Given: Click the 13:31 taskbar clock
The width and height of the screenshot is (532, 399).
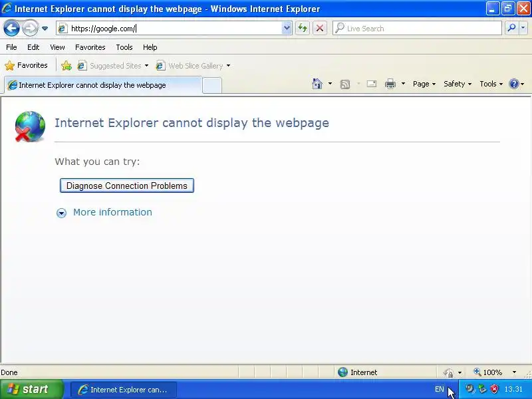Looking at the screenshot, I should (x=513, y=389).
